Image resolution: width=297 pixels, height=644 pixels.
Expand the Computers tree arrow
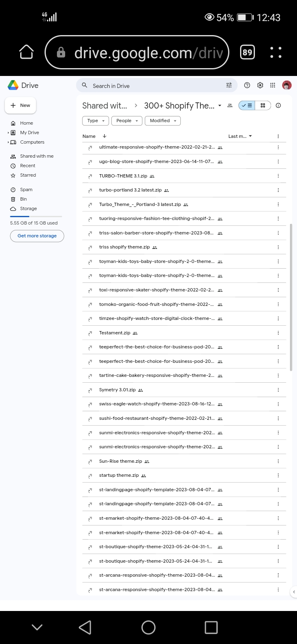click(8, 142)
